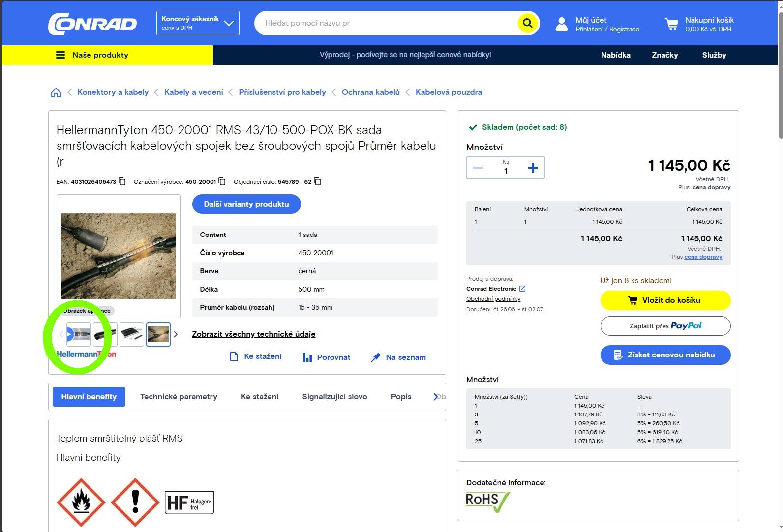Click Porovnat to compare the product
The image size is (783, 532).
click(x=327, y=357)
